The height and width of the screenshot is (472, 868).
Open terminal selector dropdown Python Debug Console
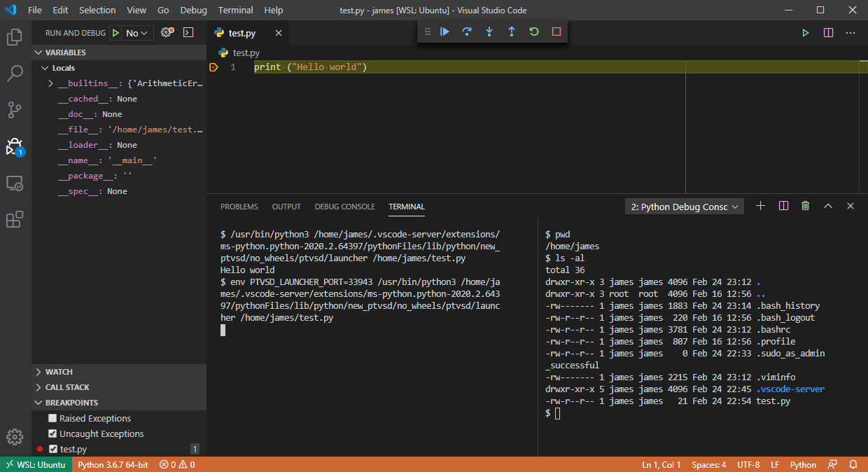[x=685, y=207]
